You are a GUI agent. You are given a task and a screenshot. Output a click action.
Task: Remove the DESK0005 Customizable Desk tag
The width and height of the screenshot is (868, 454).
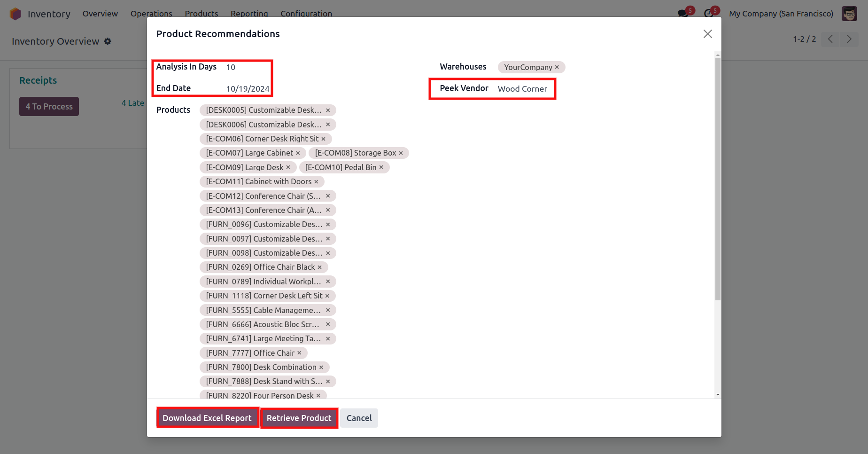[x=328, y=110]
